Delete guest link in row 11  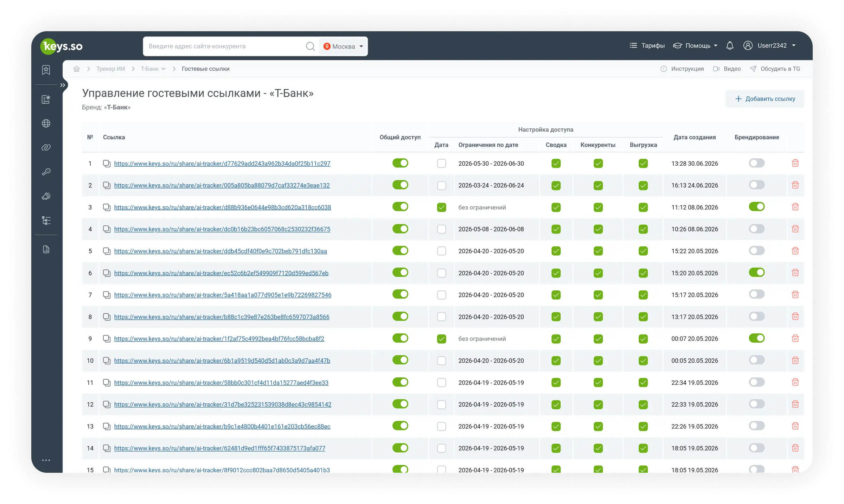795,382
